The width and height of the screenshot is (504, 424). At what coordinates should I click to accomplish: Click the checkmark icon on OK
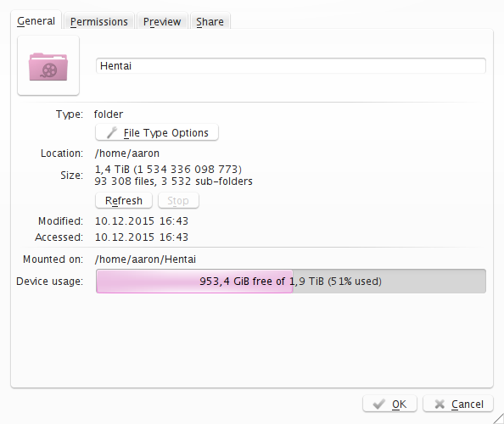pyautogui.click(x=379, y=404)
